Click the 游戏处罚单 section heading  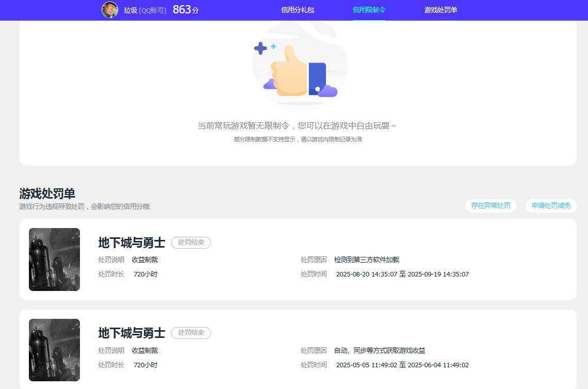click(47, 193)
